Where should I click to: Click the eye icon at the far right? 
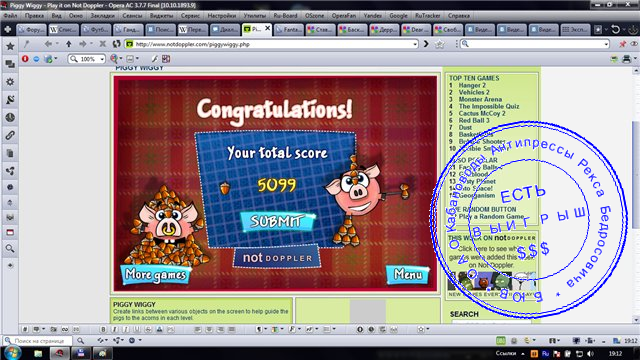(x=634, y=44)
